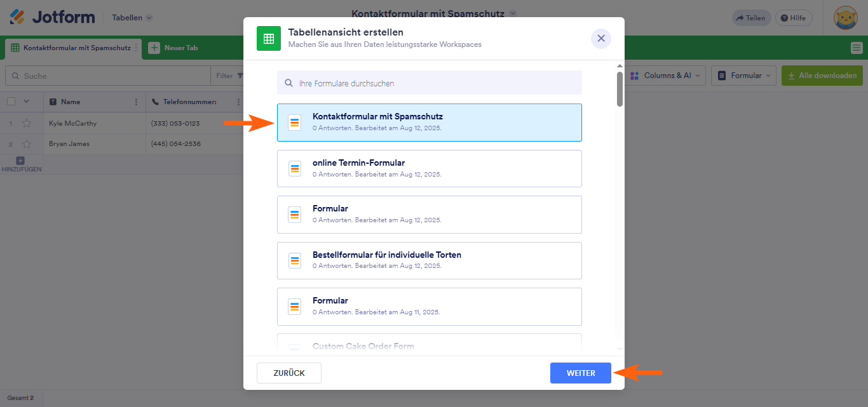Screen dimensions: 868x407
Task: Open the user avatar menu
Action: point(846,18)
